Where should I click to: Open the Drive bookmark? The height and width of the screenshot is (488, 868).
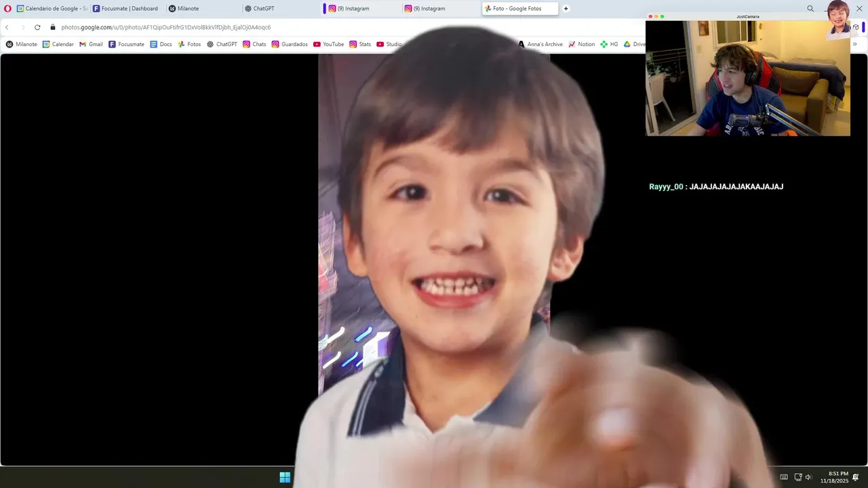click(x=635, y=44)
